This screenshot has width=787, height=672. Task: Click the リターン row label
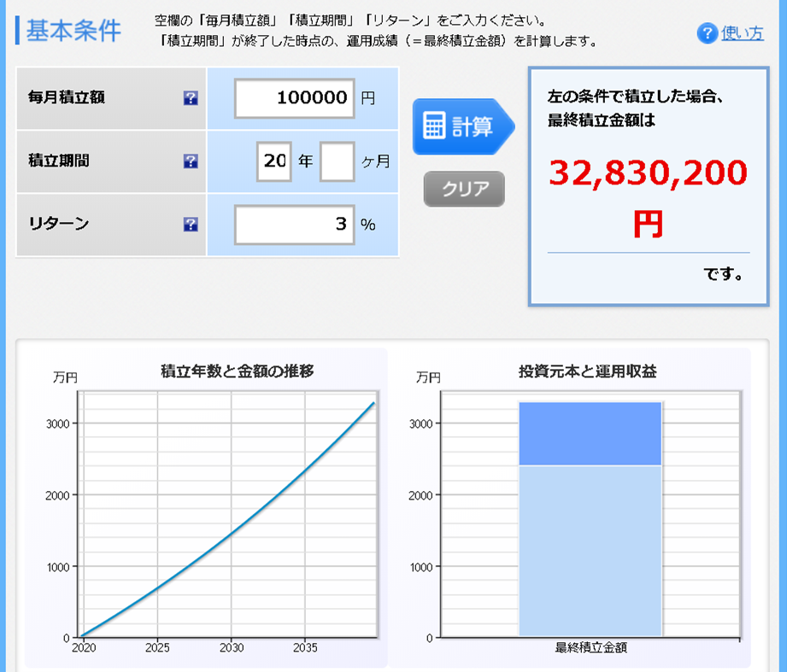pyautogui.click(x=59, y=224)
